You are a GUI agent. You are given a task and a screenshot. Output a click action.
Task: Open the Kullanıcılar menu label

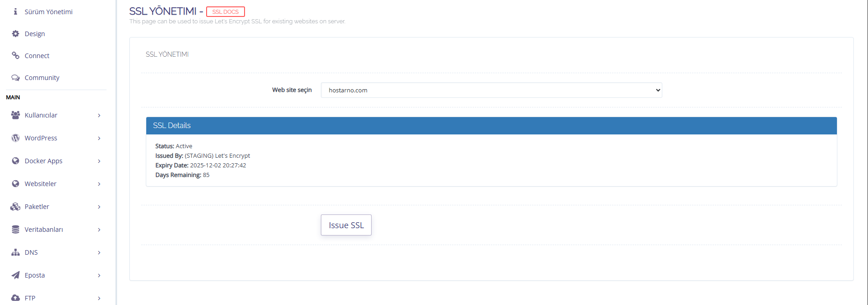(41, 115)
